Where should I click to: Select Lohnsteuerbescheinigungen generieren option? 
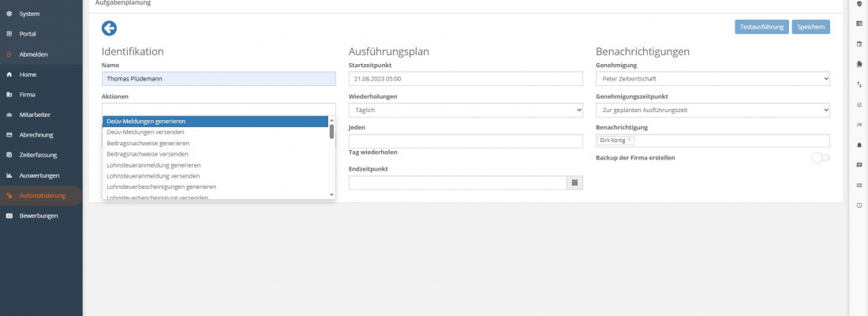click(x=215, y=186)
